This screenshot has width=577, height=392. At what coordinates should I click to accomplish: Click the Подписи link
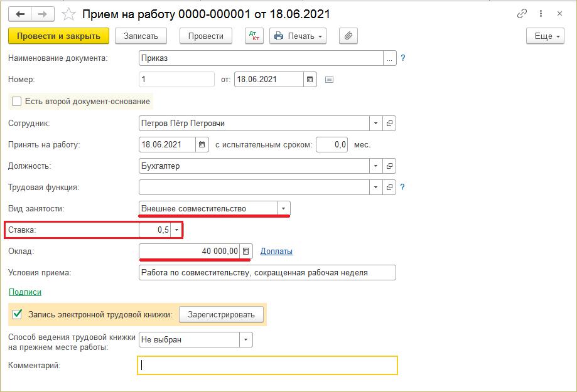pyautogui.click(x=25, y=292)
